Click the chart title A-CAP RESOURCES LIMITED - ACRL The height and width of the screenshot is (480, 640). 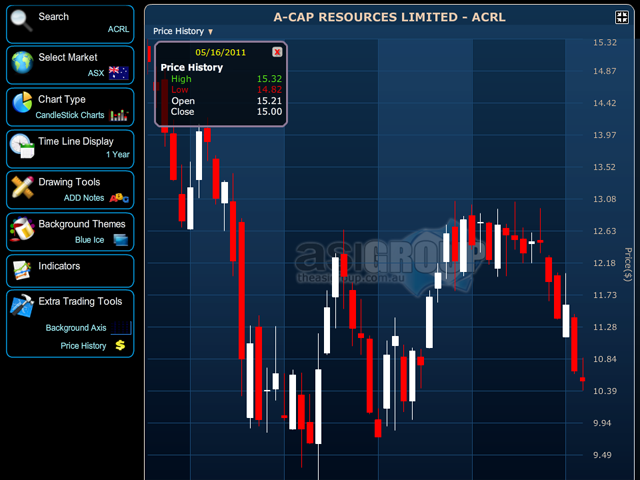[389, 17]
